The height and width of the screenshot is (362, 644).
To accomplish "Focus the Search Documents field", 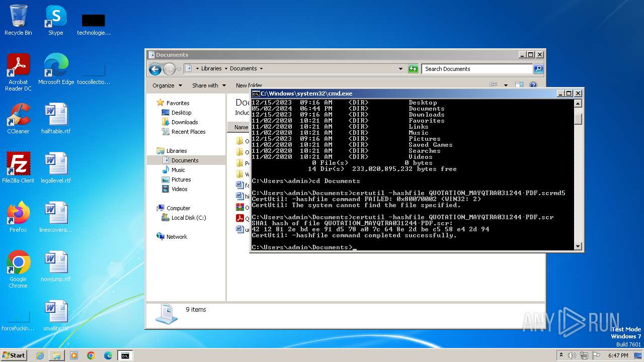I will [x=477, y=69].
